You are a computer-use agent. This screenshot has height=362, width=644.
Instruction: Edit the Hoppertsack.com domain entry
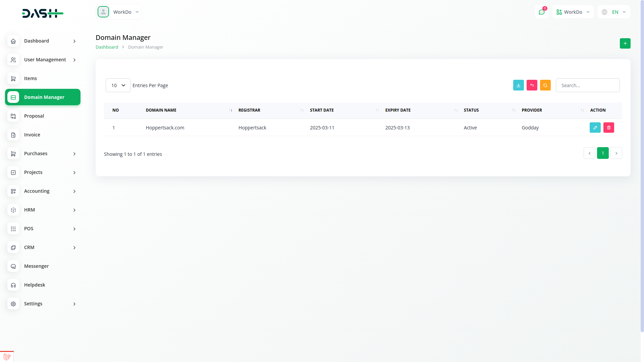point(595,128)
